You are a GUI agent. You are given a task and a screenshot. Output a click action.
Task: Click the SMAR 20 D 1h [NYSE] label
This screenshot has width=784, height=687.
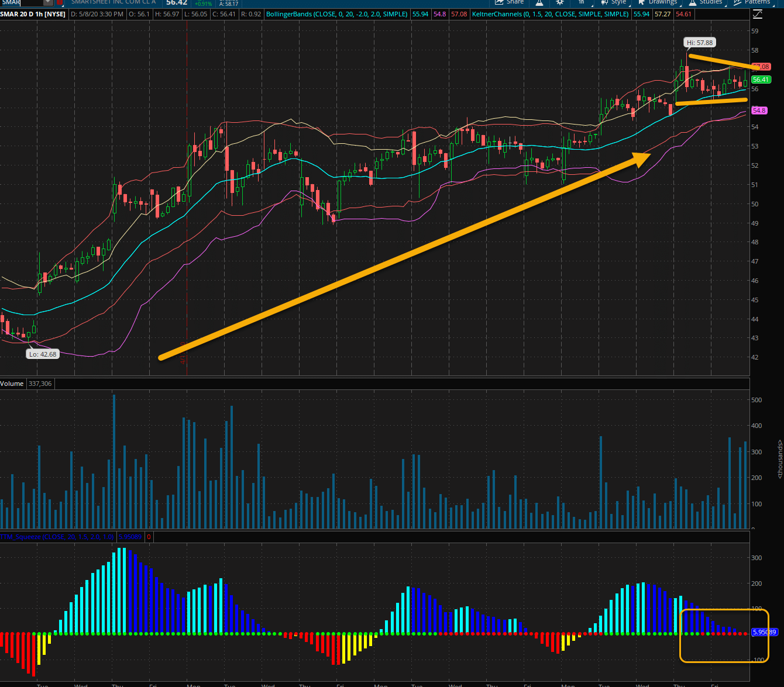pyautogui.click(x=34, y=14)
